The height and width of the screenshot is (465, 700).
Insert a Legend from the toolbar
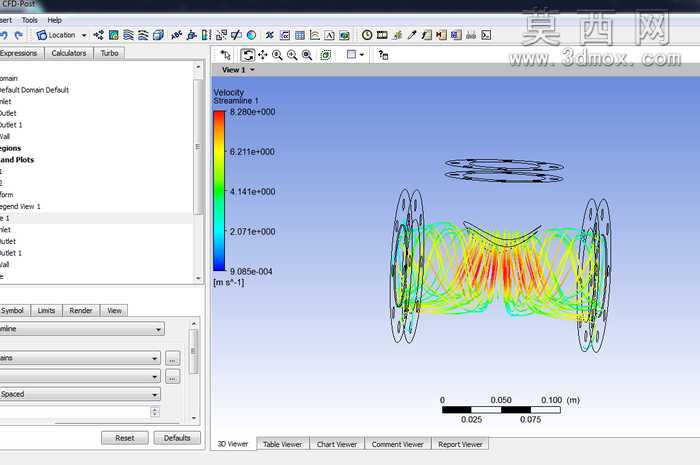tap(206, 35)
